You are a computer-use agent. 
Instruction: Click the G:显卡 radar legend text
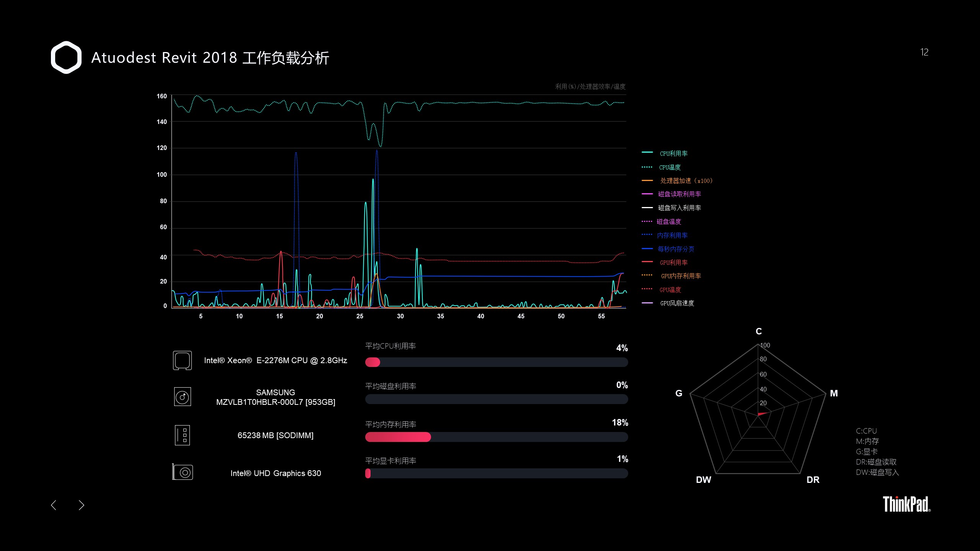[867, 452]
